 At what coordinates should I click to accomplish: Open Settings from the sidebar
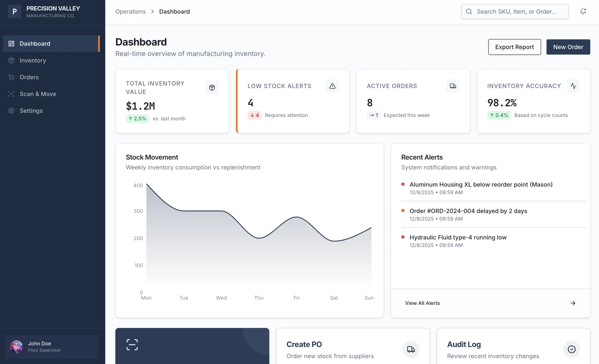pyautogui.click(x=31, y=110)
